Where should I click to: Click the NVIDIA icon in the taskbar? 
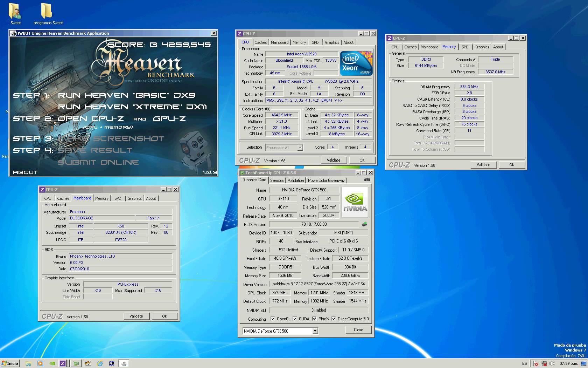(x=52, y=363)
